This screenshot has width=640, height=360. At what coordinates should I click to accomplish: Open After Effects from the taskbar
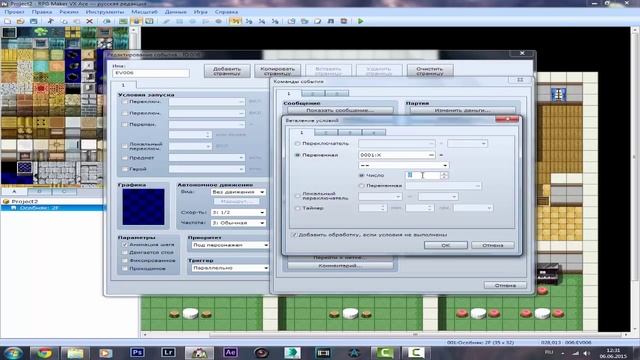(230, 352)
